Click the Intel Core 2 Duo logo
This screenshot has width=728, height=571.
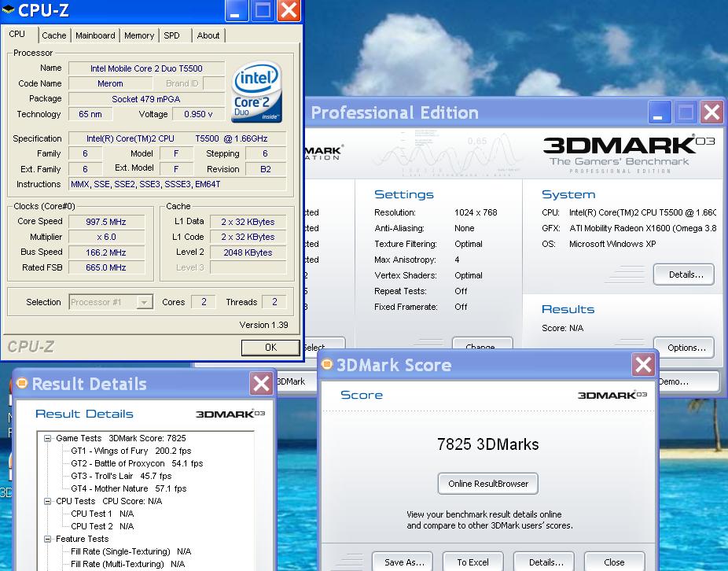(257, 92)
